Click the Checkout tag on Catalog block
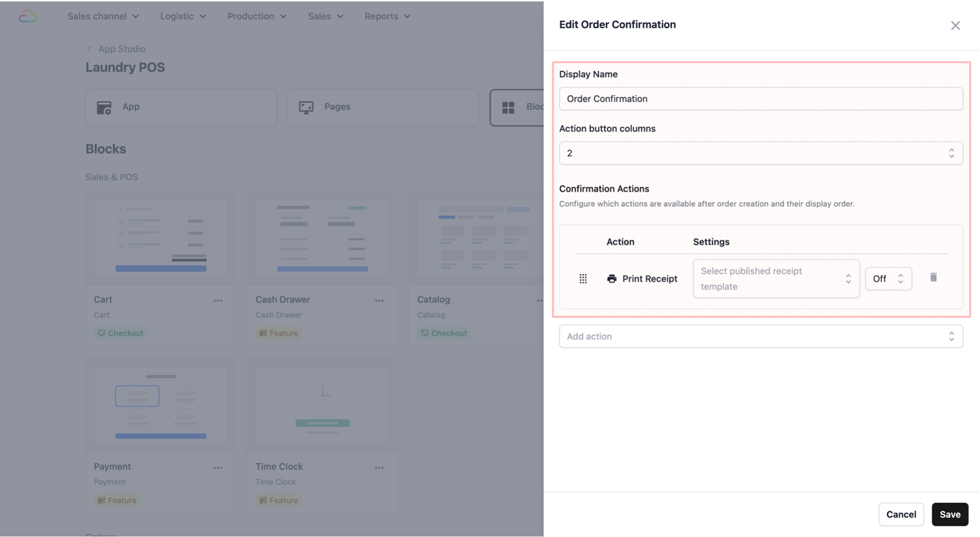This screenshot has height=537, width=980. pos(443,333)
